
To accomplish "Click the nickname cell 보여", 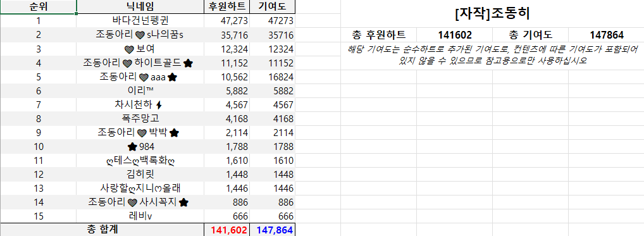I will click(140, 49).
